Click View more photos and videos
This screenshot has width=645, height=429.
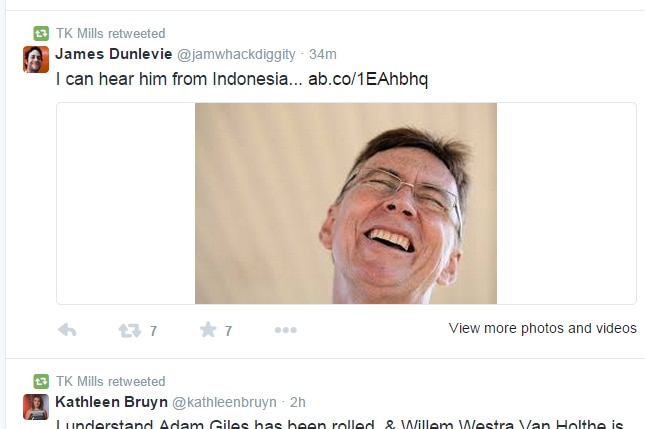pos(543,328)
